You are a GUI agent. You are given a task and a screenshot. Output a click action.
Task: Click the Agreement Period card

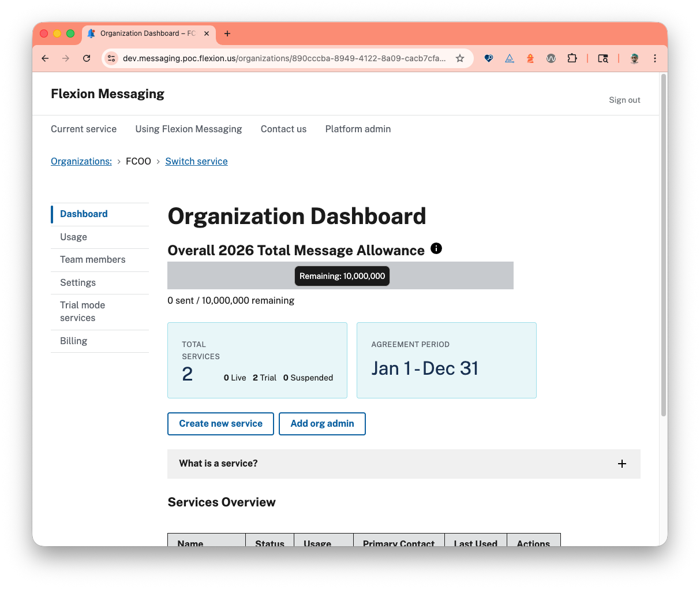447,360
